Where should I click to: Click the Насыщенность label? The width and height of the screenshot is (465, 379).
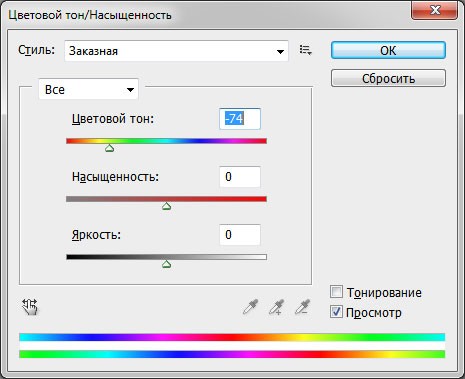tap(115, 177)
